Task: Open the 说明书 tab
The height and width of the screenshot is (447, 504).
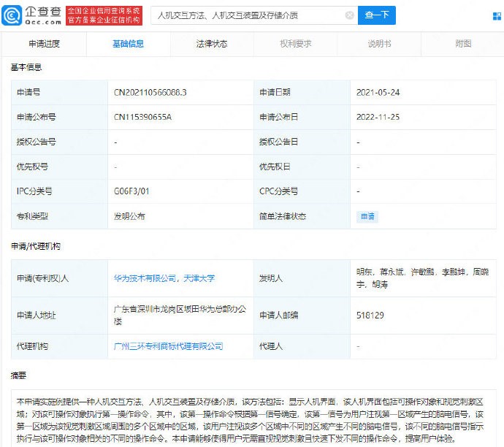Action: tap(379, 44)
